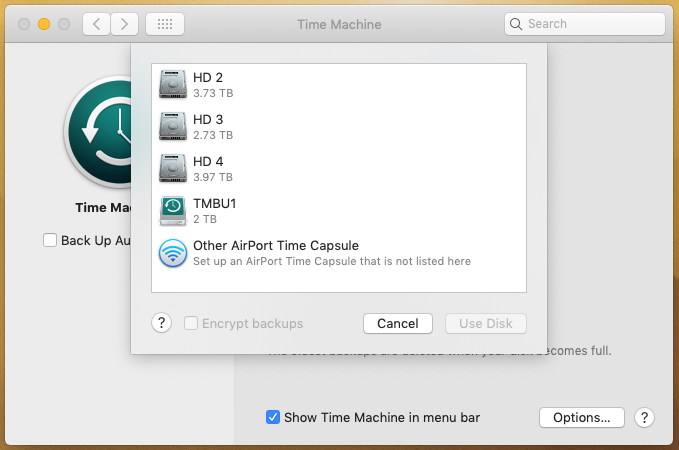This screenshot has width=679, height=450.
Task: Go back with the left arrow button
Action: click(96, 24)
